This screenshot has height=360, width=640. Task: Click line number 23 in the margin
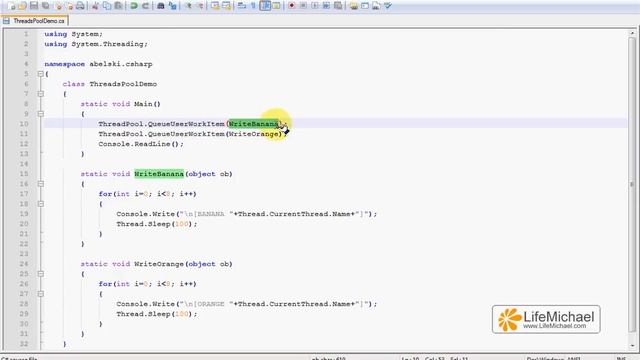pos(24,254)
